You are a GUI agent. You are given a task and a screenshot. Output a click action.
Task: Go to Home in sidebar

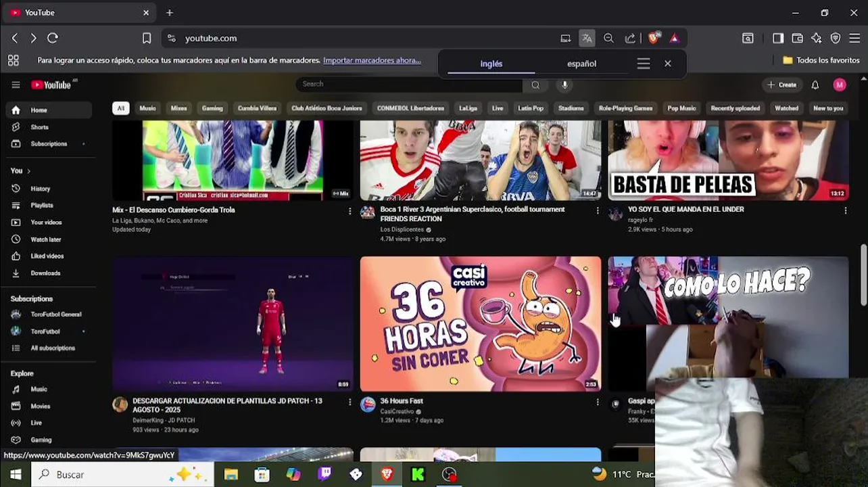click(49, 110)
